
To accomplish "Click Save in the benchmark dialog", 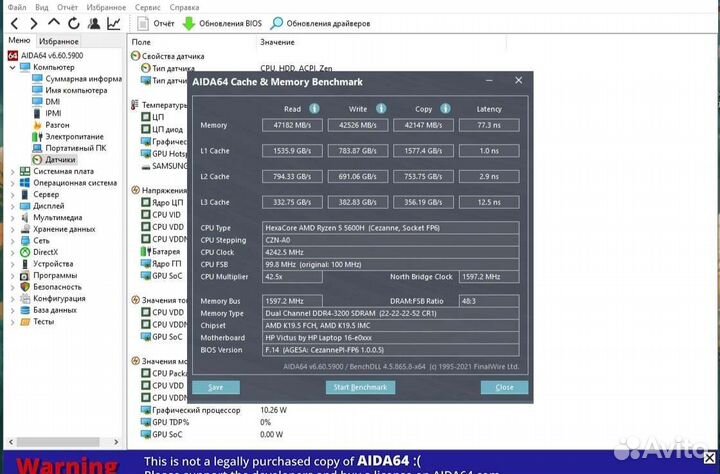I will pyautogui.click(x=216, y=387).
